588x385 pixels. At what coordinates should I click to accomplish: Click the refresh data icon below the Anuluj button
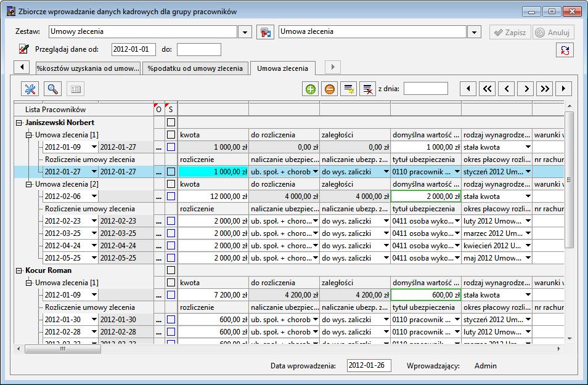[x=565, y=50]
